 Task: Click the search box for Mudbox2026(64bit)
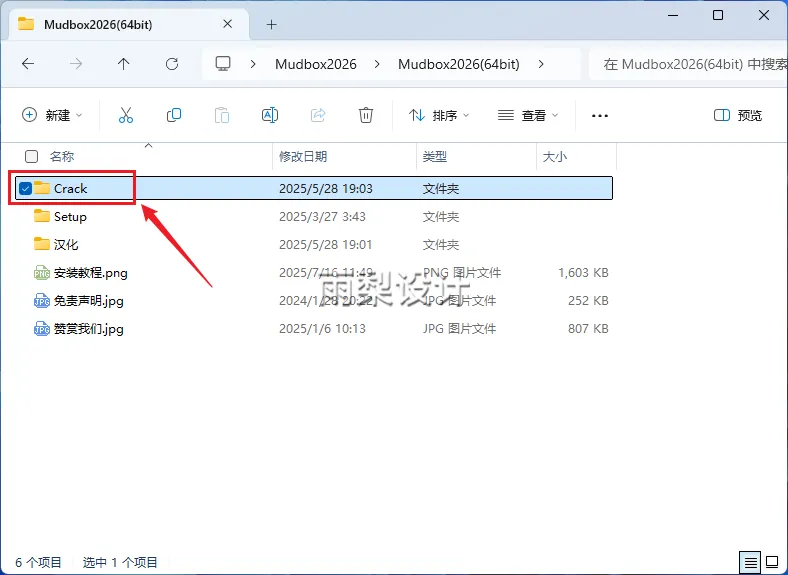688,64
